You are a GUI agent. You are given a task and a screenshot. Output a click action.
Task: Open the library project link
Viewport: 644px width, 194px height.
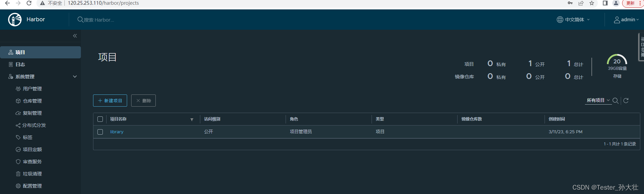point(117,132)
